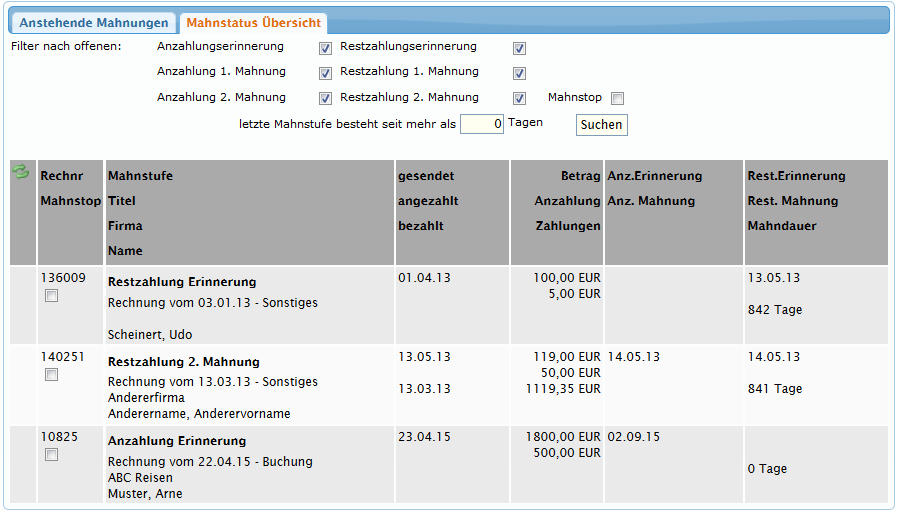Click the Restzahlung 2. Mahnung entry title
The image size is (901, 517).
click(183, 362)
